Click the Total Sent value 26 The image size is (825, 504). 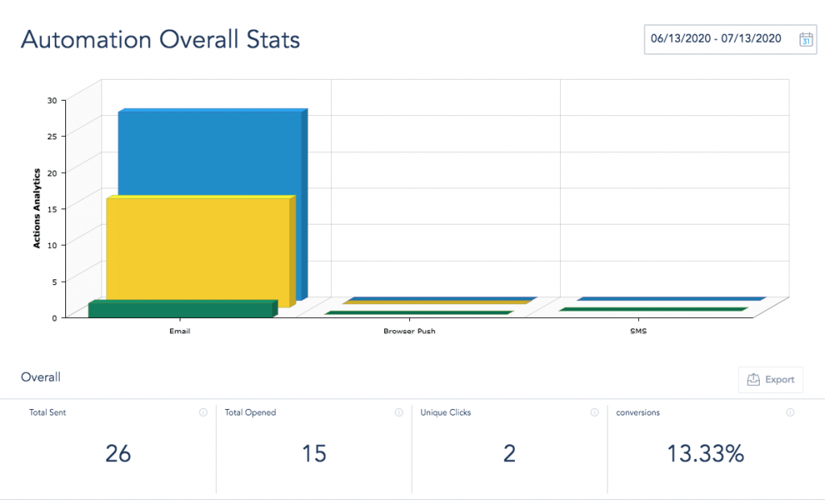[x=118, y=453]
